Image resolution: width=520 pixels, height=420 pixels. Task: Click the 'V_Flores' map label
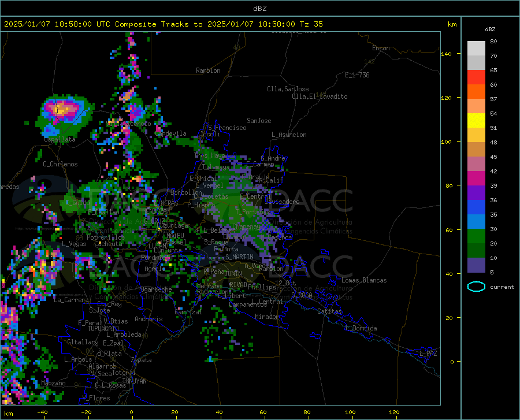pyautogui.click(x=96, y=398)
